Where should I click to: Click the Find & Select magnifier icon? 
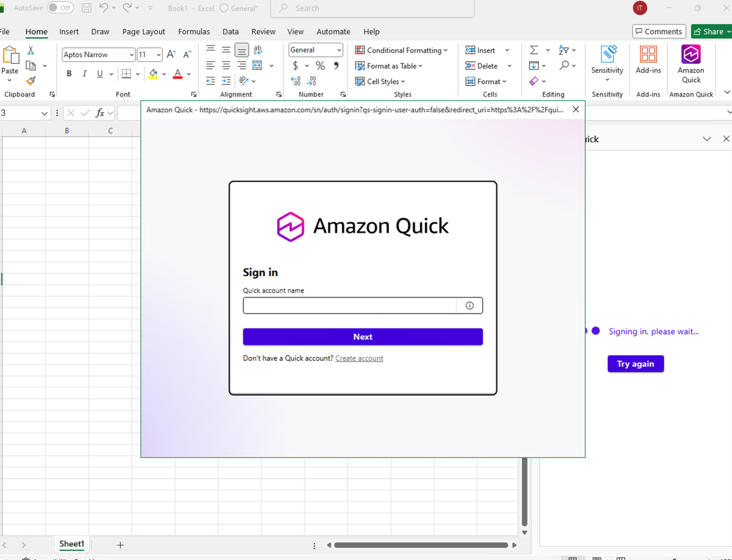564,65
